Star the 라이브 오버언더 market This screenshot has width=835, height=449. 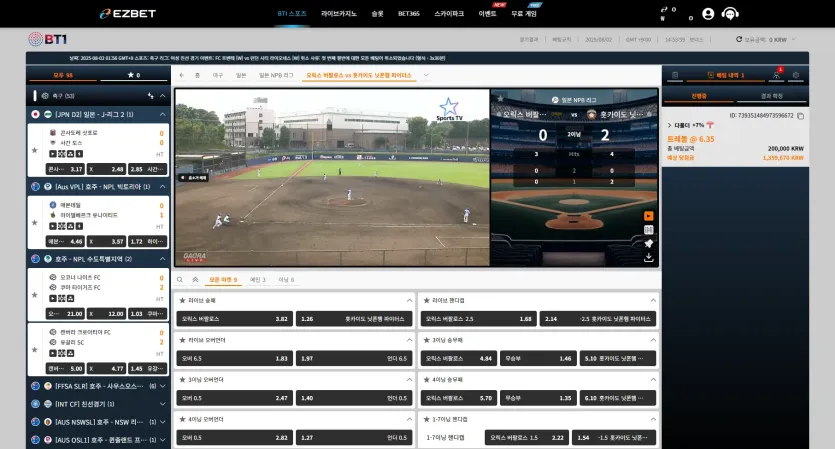pyautogui.click(x=182, y=340)
